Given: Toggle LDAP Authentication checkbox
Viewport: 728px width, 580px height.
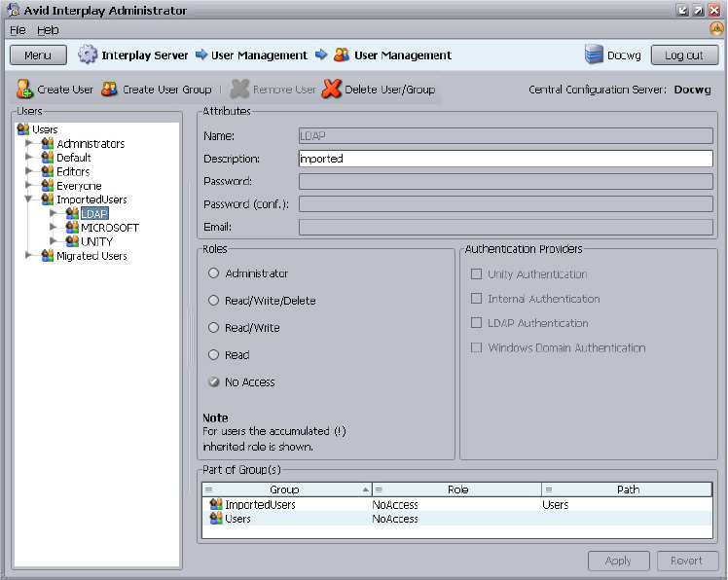Looking at the screenshot, I should coord(476,323).
